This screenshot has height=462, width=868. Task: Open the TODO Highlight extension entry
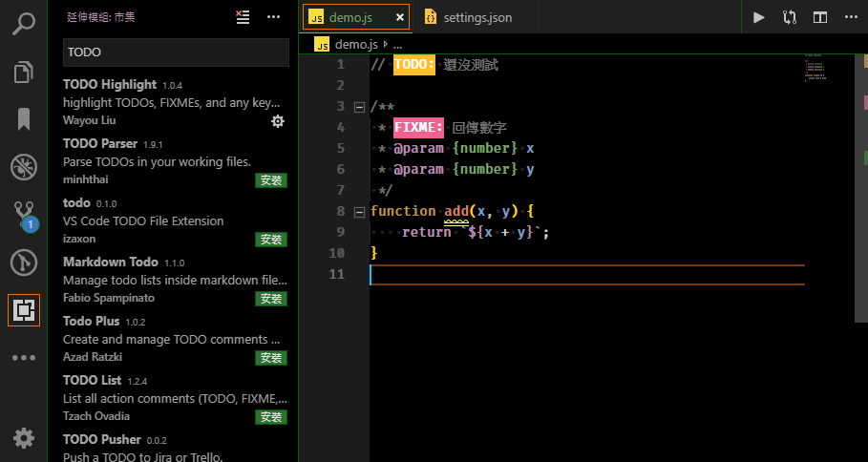click(x=173, y=102)
